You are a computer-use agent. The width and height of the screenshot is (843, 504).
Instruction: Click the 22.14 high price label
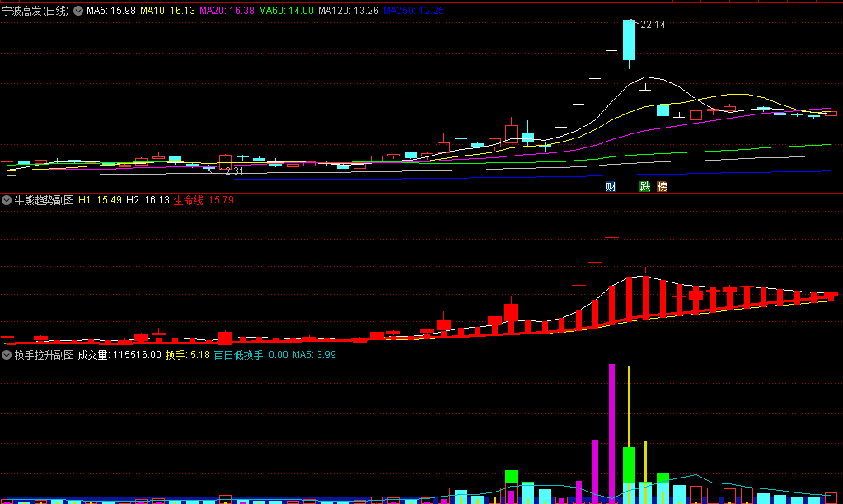653,25
